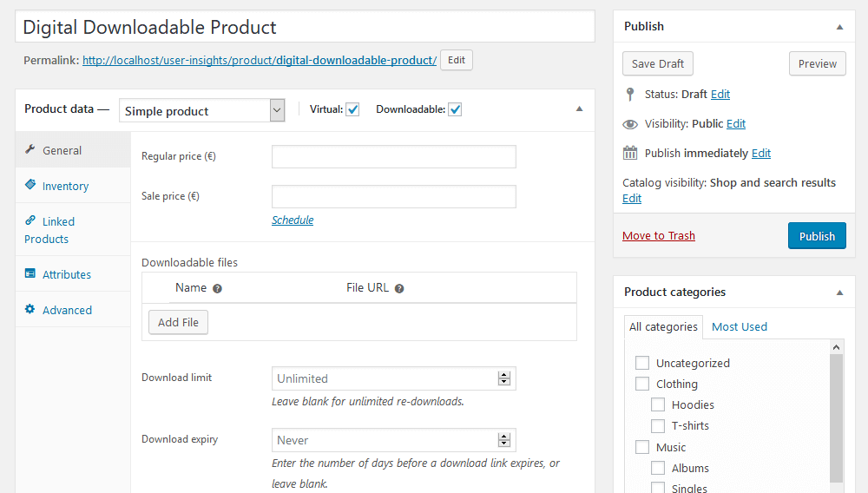Click the Inventory tag icon

point(30,184)
